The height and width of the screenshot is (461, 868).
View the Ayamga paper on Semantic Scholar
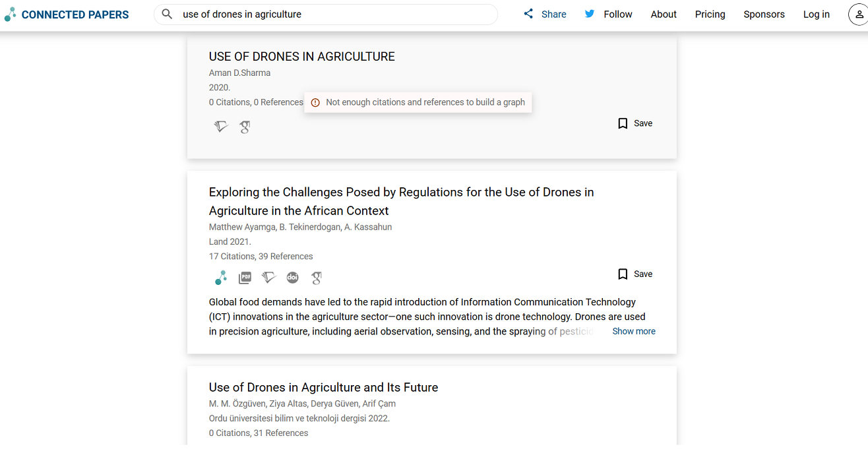click(x=268, y=278)
